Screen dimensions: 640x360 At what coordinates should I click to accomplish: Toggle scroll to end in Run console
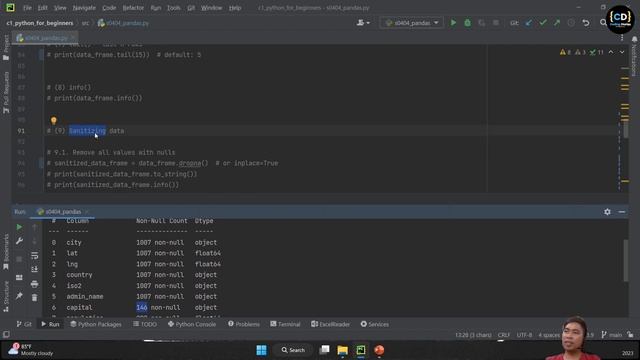35,269
